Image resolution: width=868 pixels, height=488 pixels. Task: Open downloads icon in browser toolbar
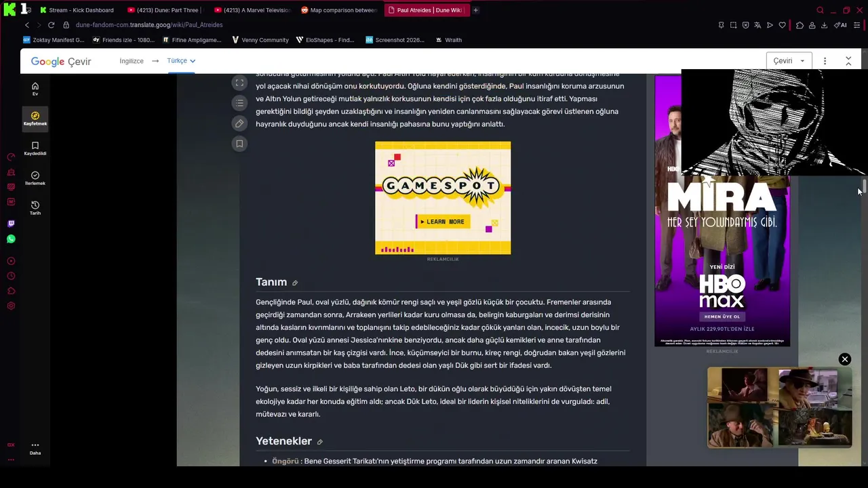coord(824,25)
